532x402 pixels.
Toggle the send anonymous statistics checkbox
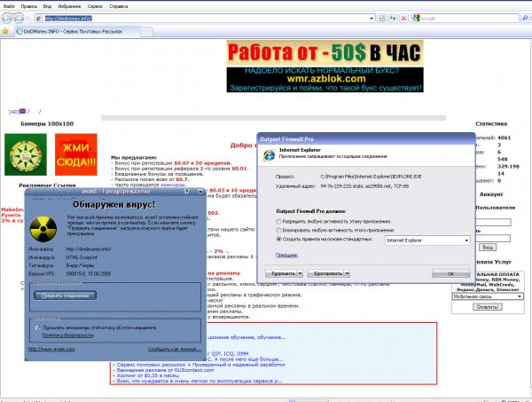coord(37,327)
